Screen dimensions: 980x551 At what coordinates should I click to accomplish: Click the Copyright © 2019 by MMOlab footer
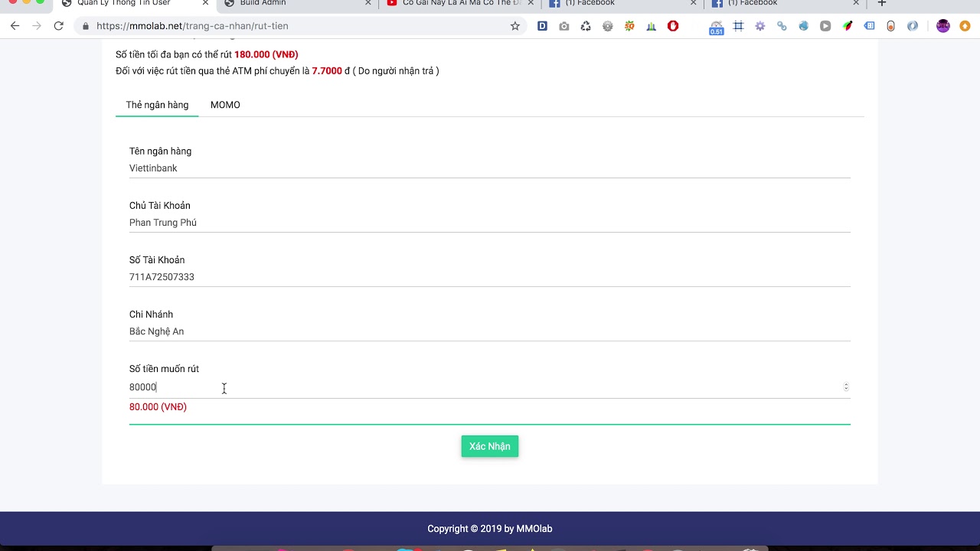pos(490,529)
